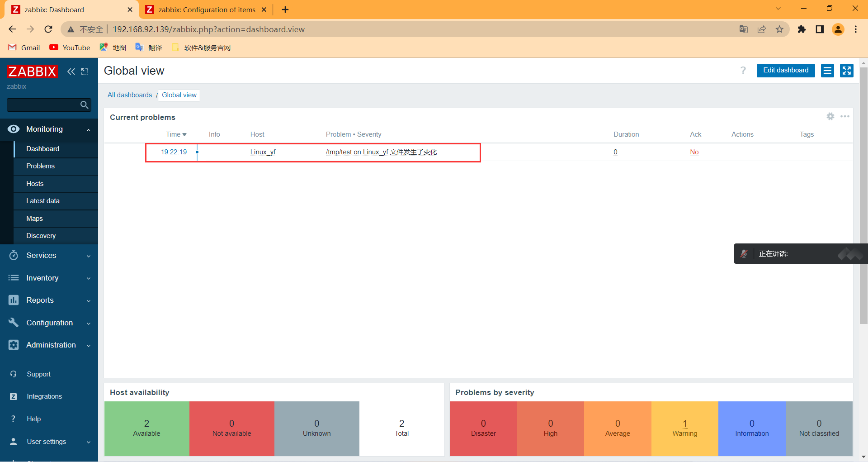Sort problems by Time column
Screen dimensions: 868x462
pyautogui.click(x=176, y=134)
